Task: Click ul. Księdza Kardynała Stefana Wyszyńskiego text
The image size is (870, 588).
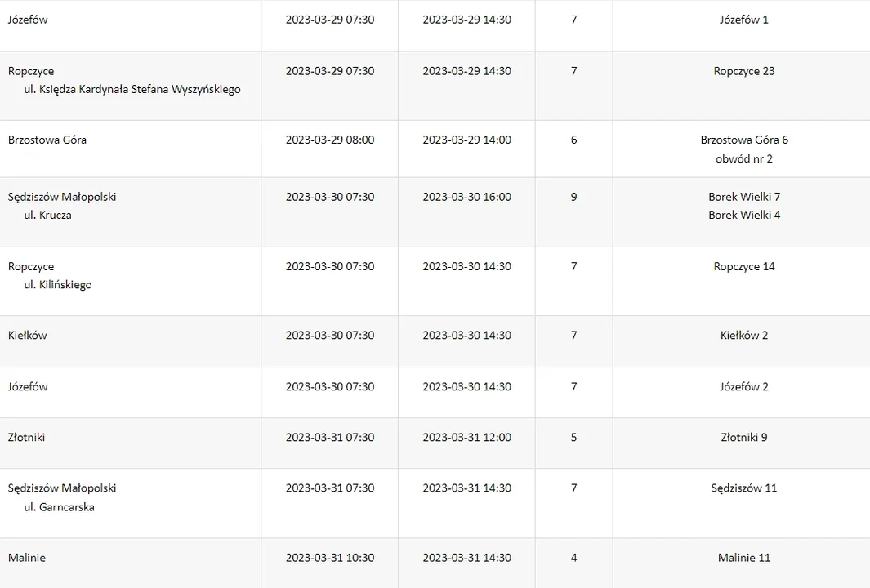Action: pyautogui.click(x=132, y=90)
